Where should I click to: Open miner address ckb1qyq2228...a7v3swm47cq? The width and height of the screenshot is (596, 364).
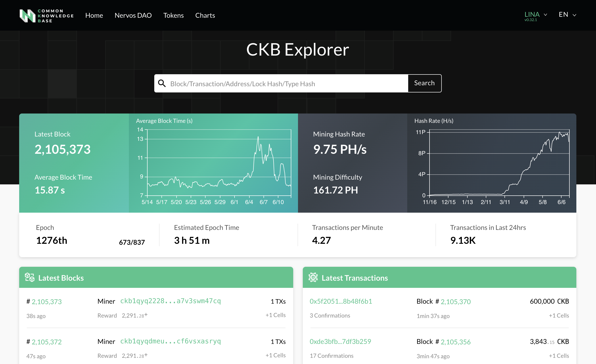click(171, 301)
